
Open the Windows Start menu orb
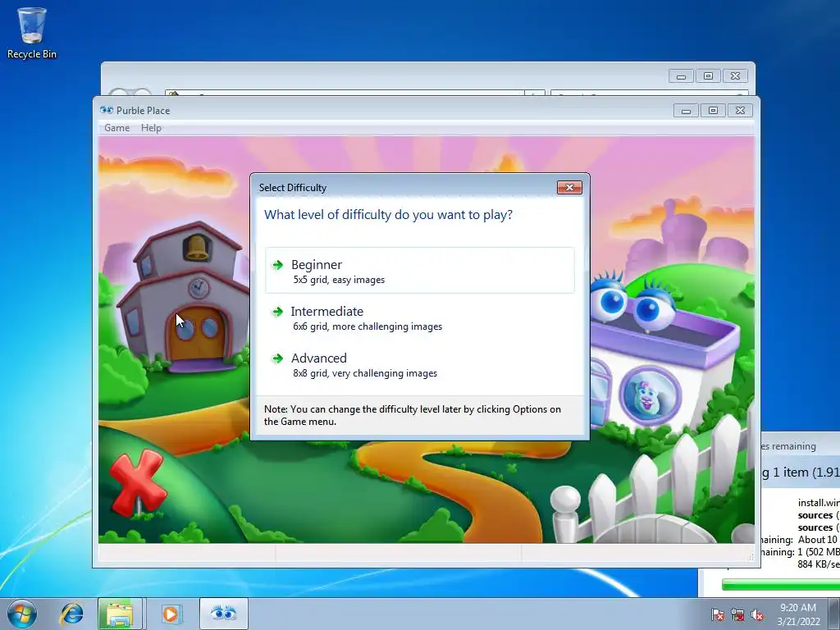22,614
